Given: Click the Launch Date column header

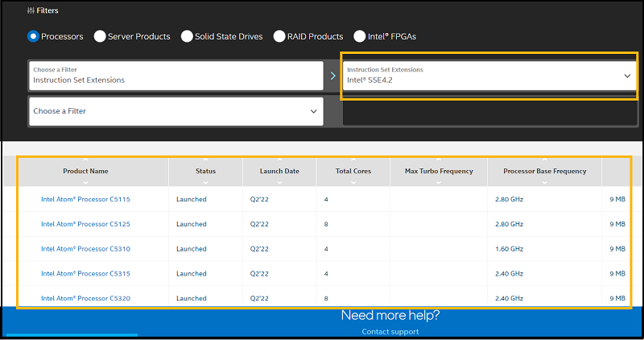Looking at the screenshot, I should pyautogui.click(x=279, y=171).
